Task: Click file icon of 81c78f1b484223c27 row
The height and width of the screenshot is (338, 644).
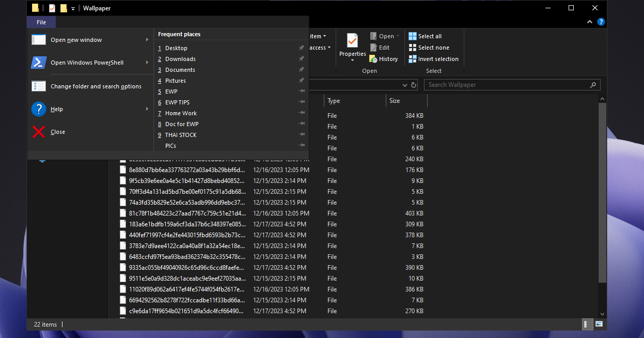Action: [123, 213]
